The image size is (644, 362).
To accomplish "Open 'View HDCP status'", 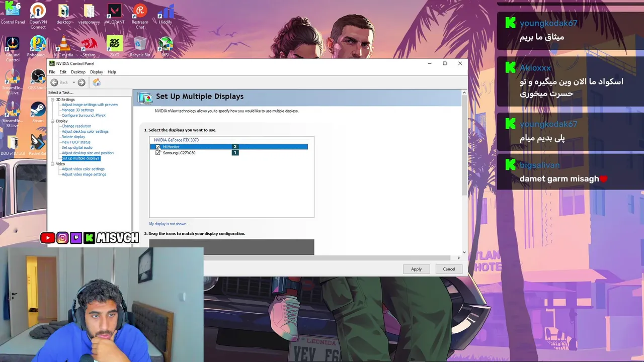I will pyautogui.click(x=76, y=142).
